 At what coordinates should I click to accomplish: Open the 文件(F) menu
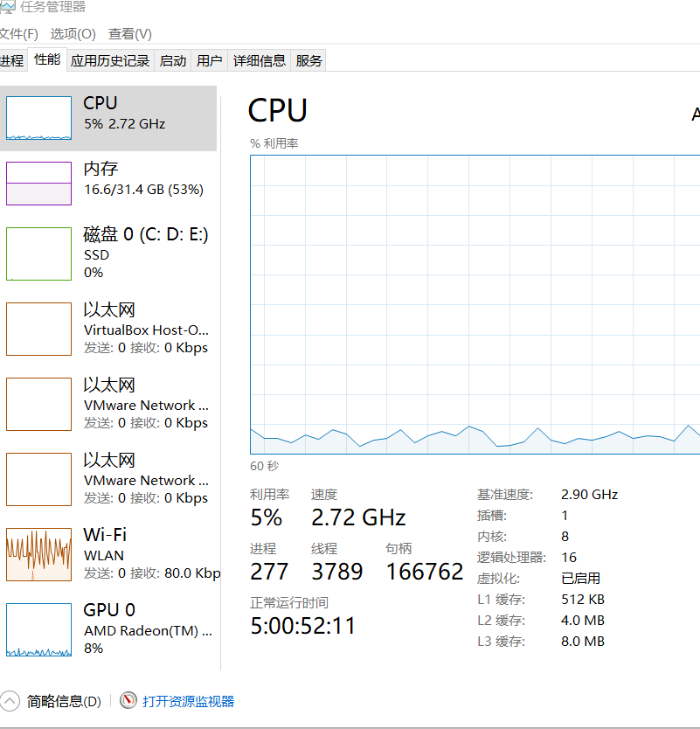[18, 34]
